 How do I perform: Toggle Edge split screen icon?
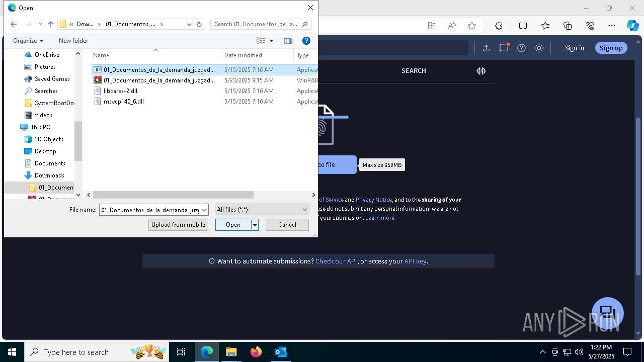pos(523,26)
